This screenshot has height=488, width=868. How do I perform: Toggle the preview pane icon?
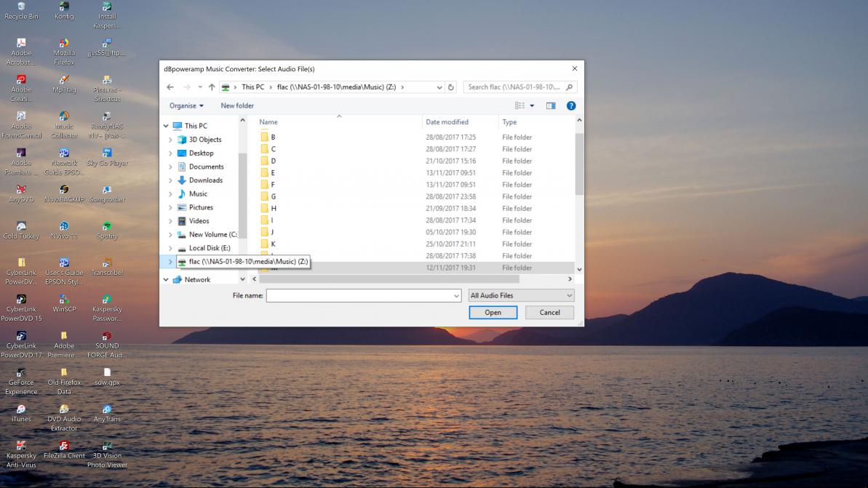[551, 105]
